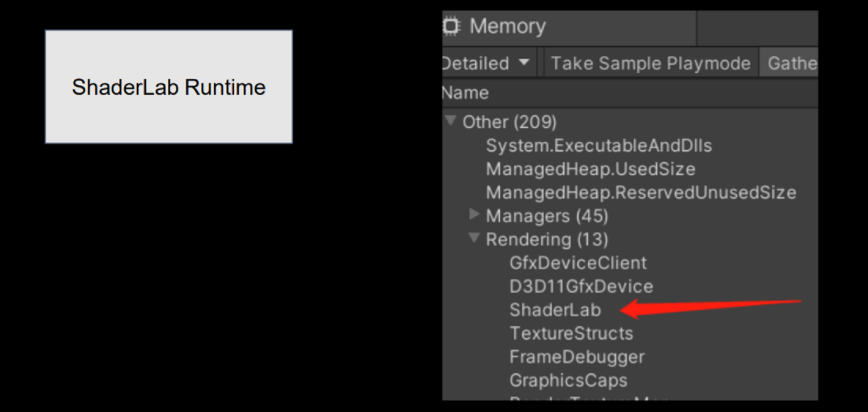Select the D3D11GfxDevice entry
This screenshot has height=412, width=868.
click(x=581, y=286)
